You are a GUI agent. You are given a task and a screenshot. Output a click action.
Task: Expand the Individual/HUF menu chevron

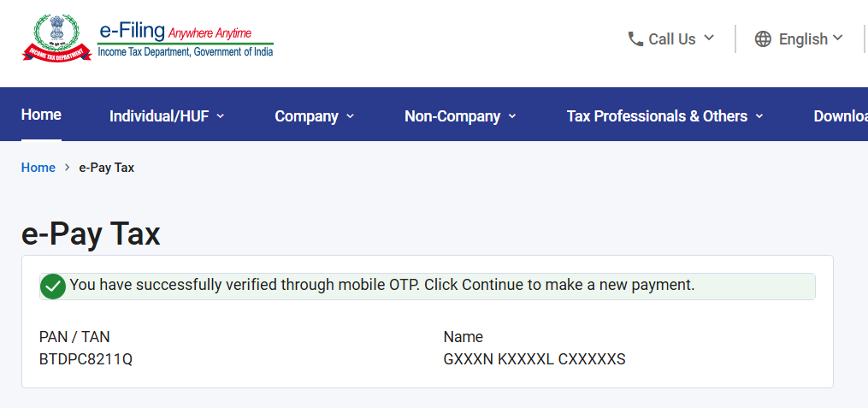pyautogui.click(x=221, y=116)
